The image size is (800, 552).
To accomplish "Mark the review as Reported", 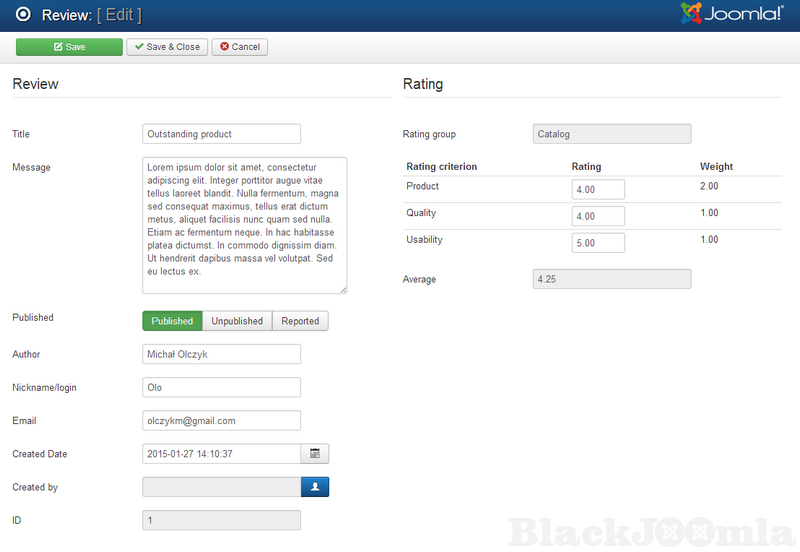I will tap(300, 321).
